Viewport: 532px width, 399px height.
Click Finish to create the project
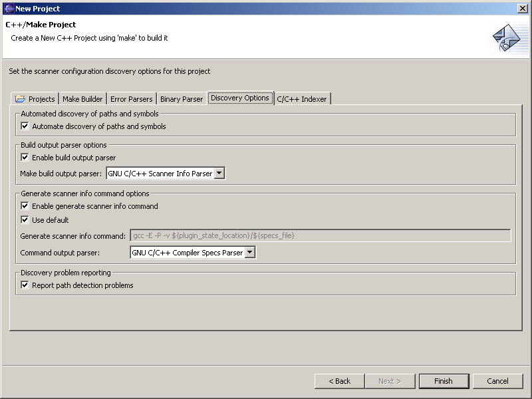pyautogui.click(x=444, y=381)
